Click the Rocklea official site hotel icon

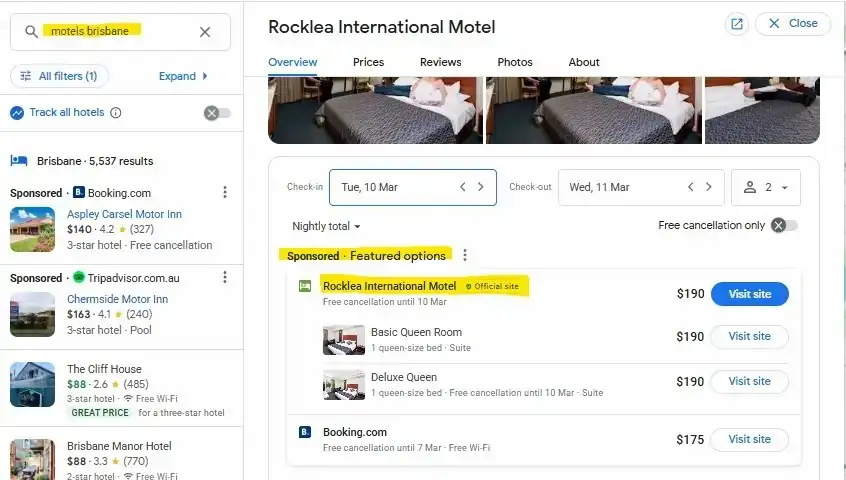(305, 286)
